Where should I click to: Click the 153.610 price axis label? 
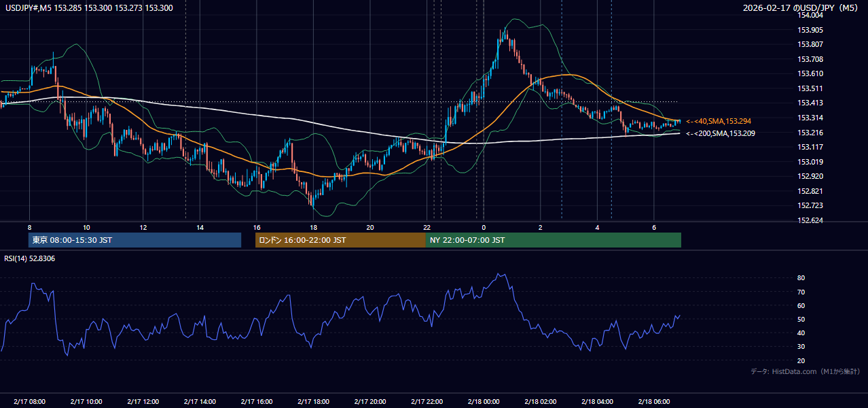pos(810,73)
